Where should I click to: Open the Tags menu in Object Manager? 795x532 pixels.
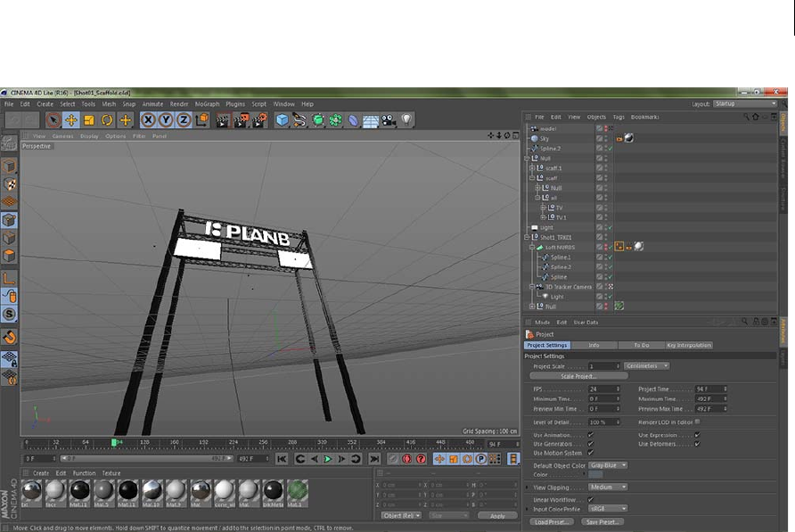(619, 117)
